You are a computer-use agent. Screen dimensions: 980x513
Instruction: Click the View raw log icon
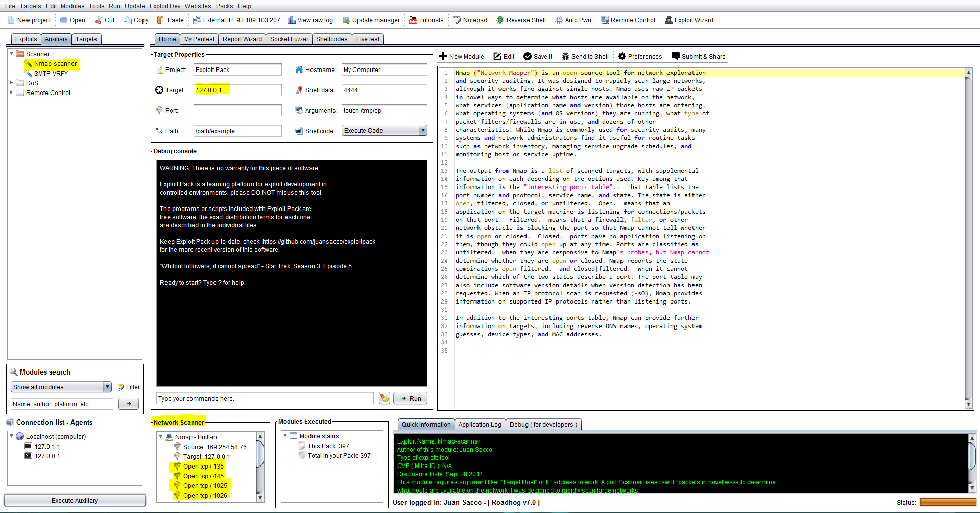(292, 20)
